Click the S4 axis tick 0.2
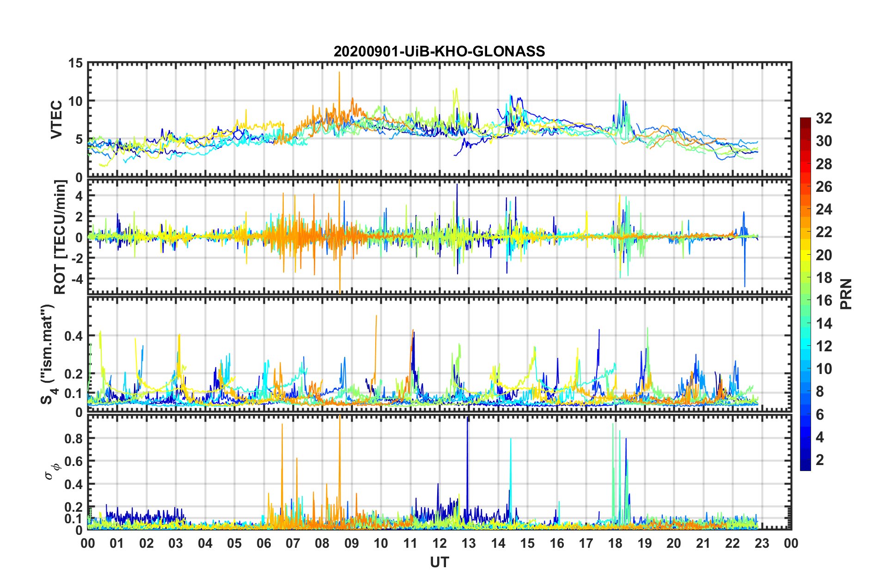The height and width of the screenshot is (588, 879). (x=74, y=374)
